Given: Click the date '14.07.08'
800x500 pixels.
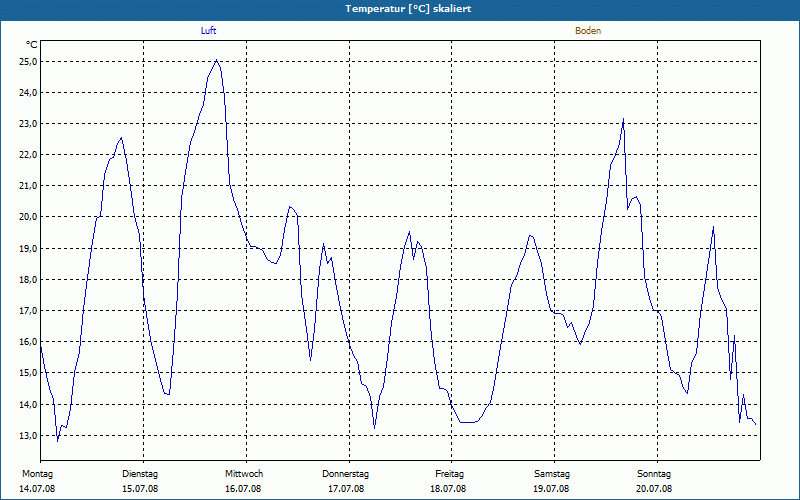Looking at the screenshot, I should tap(37, 489).
